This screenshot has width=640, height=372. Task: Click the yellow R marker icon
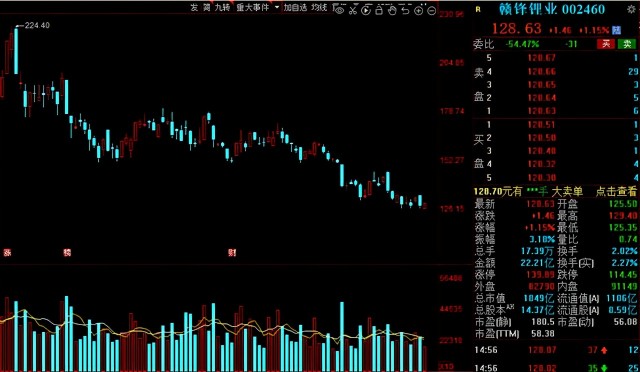478,9
